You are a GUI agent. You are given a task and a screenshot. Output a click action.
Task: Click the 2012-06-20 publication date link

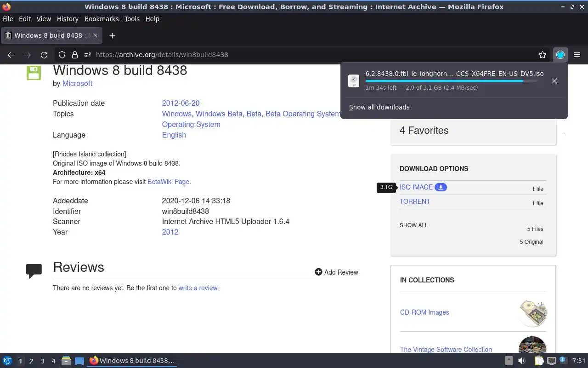(181, 103)
